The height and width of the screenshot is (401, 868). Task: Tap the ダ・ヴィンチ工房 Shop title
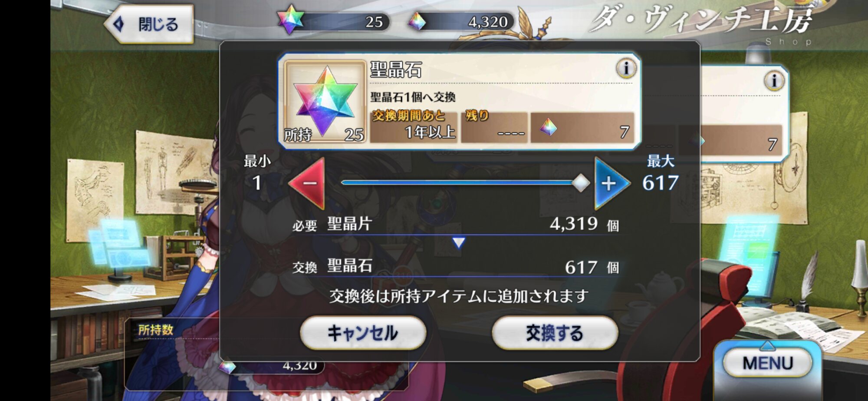(701, 24)
